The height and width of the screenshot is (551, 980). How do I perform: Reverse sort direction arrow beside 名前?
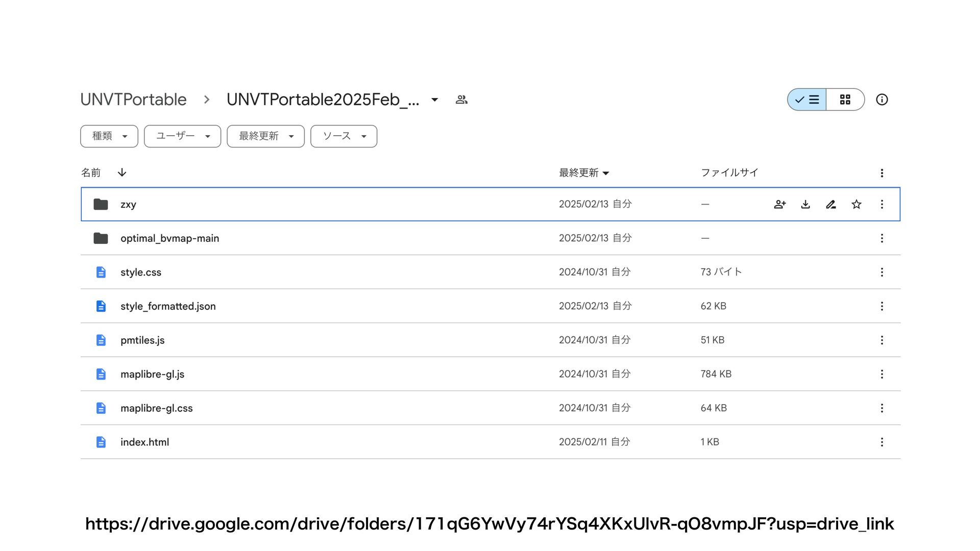pyautogui.click(x=122, y=172)
